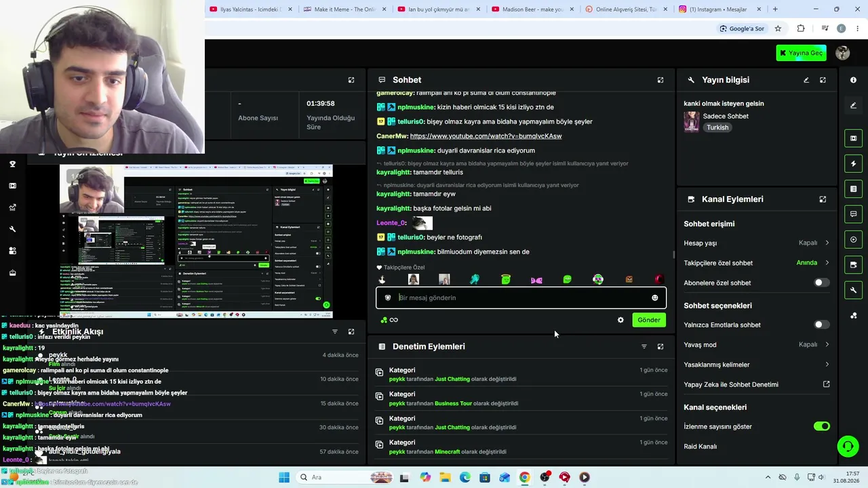Expand the Denetim Eylemleri panel
The width and height of the screenshot is (868, 488).
tap(660, 346)
